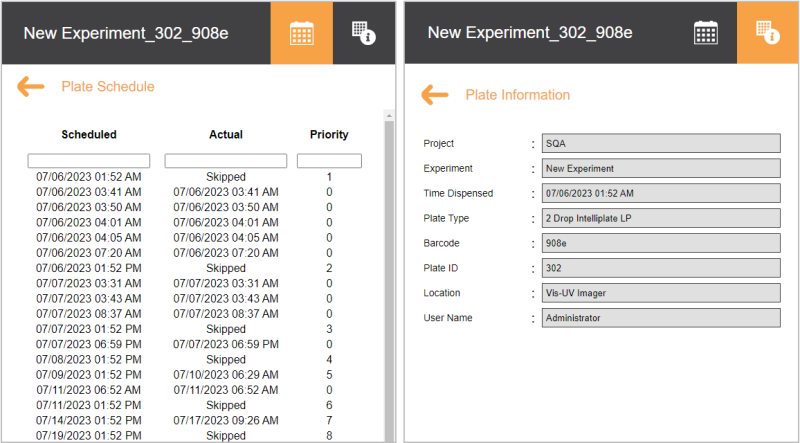
Task: Select scheduled entry 07/06/2023 01:52 PM
Action: tap(89, 268)
